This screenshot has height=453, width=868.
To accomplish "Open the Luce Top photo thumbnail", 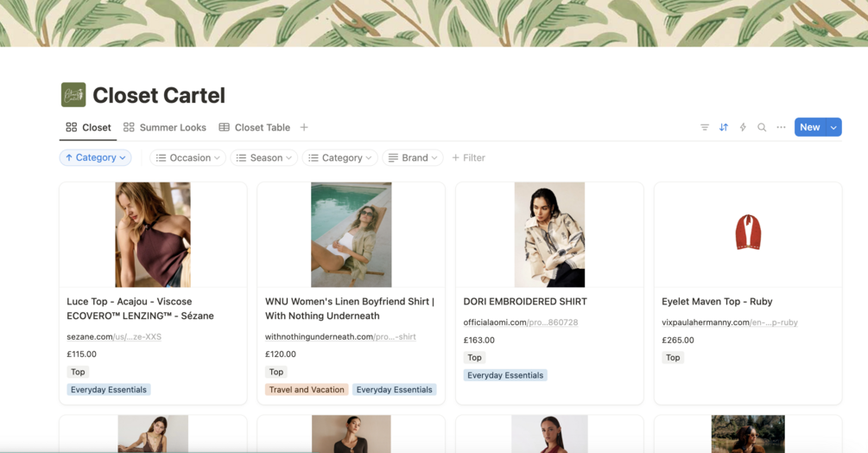I will pos(153,235).
